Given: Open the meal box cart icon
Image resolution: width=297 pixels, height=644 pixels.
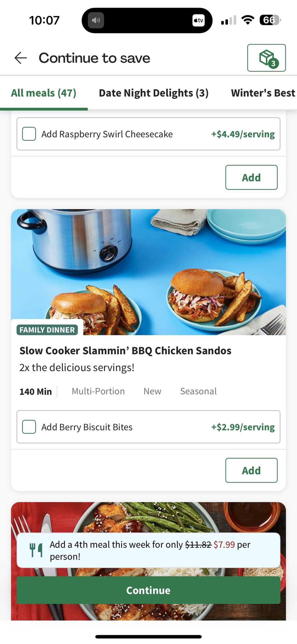Looking at the screenshot, I should (x=266, y=58).
